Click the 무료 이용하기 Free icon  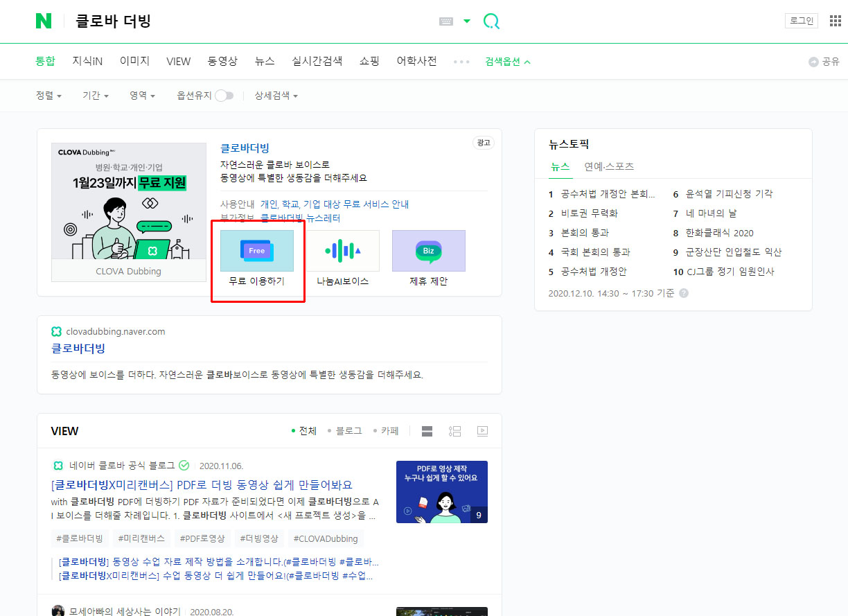point(257,251)
